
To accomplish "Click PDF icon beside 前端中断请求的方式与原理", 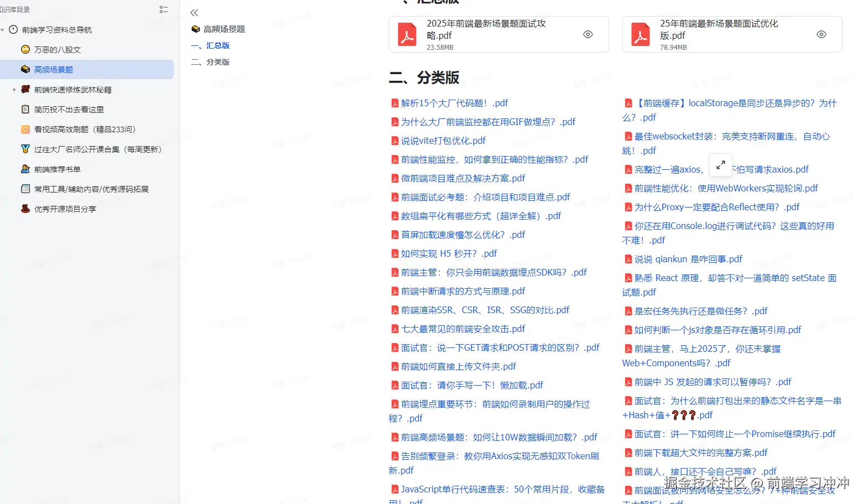I will [x=395, y=291].
